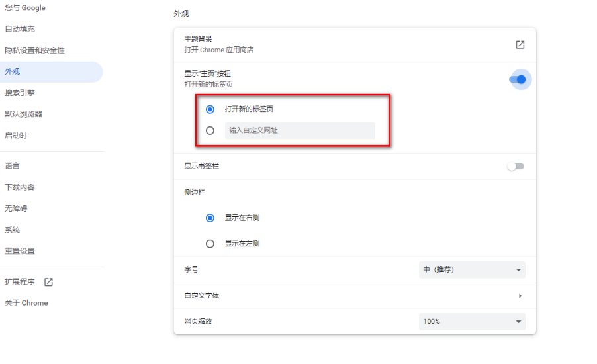This screenshot has width=597, height=364.
Task: Click the 主题背景 row title
Action: [x=198, y=39]
